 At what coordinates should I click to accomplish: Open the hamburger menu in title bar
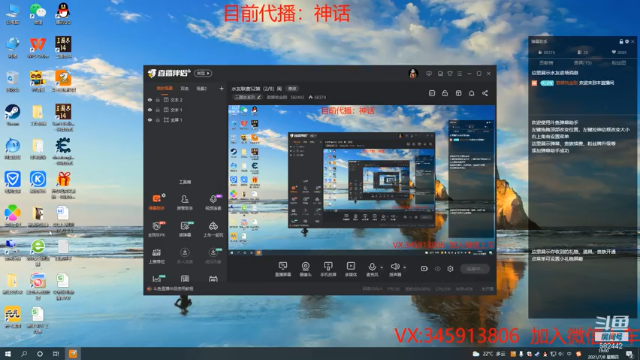460,73
